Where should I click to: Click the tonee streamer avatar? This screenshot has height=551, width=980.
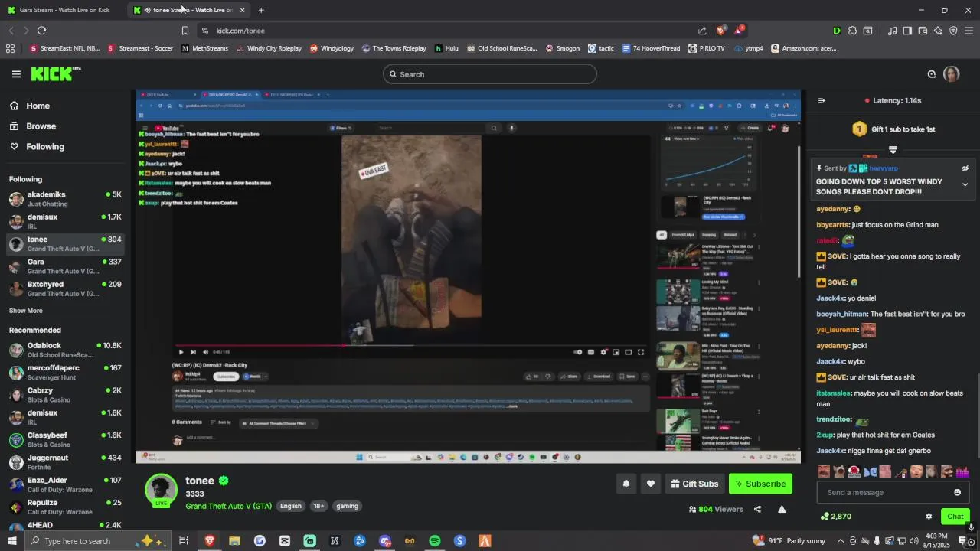tap(161, 490)
